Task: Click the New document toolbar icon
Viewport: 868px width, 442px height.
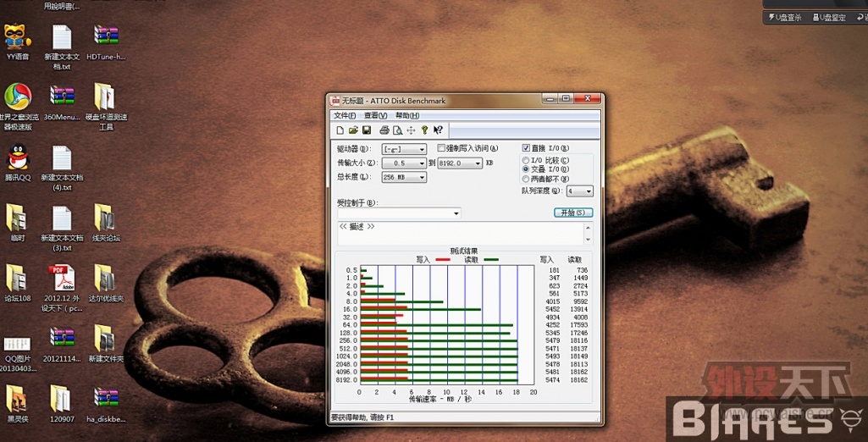Action: [341, 130]
